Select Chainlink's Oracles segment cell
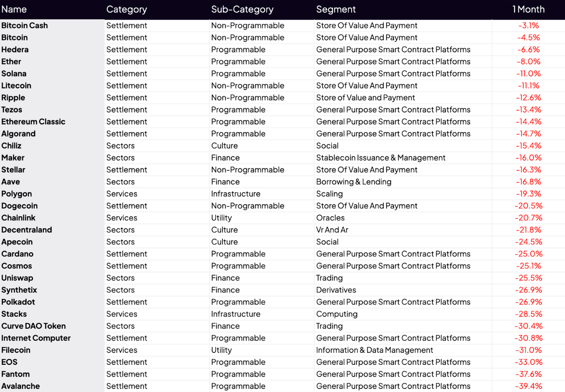The width and height of the screenshot is (565, 392). (x=330, y=218)
